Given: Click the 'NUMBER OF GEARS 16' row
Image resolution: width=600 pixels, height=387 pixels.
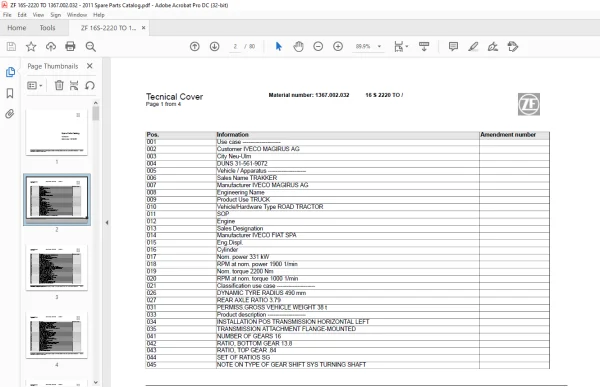Looking at the screenshot, I should click(347, 336).
